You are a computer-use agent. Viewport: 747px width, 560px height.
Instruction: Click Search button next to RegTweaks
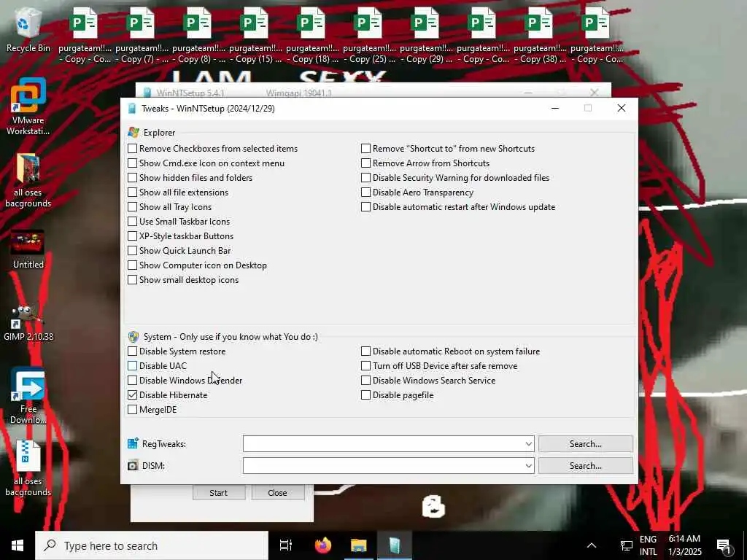[x=586, y=444]
